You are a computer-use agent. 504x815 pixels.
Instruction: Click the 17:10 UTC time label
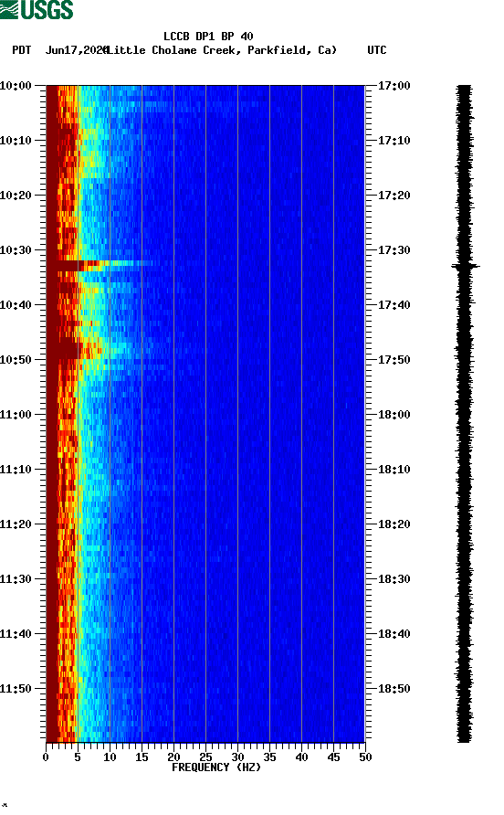pyautogui.click(x=394, y=141)
